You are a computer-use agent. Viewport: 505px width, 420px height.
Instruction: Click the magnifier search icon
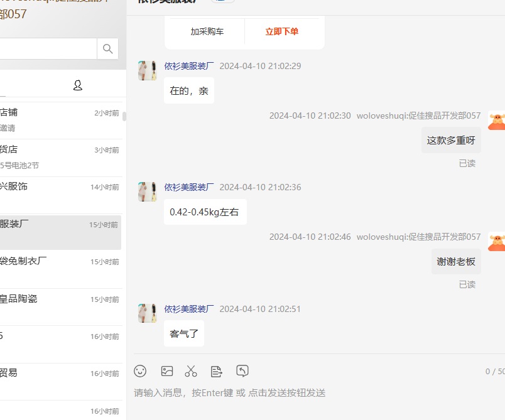click(x=107, y=49)
